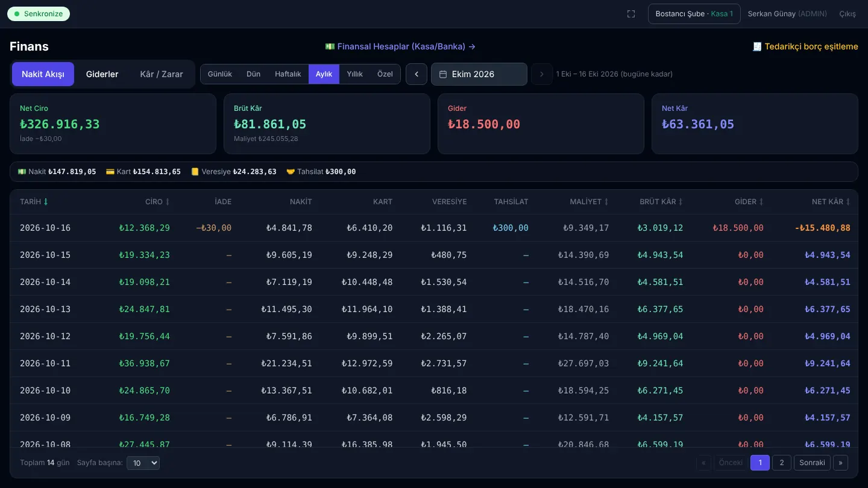868x488 pixels.
Task: Select Haftalık period
Action: [x=288, y=74]
